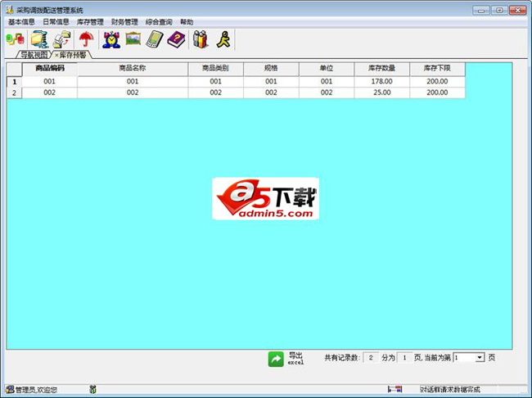Click the 25.00 stock quantity cell
Image resolution: width=532 pixels, height=398 pixels.
[381, 93]
